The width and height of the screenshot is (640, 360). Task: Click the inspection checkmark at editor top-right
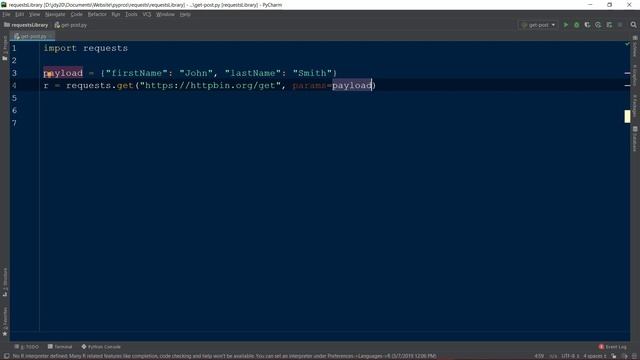[x=627, y=44]
